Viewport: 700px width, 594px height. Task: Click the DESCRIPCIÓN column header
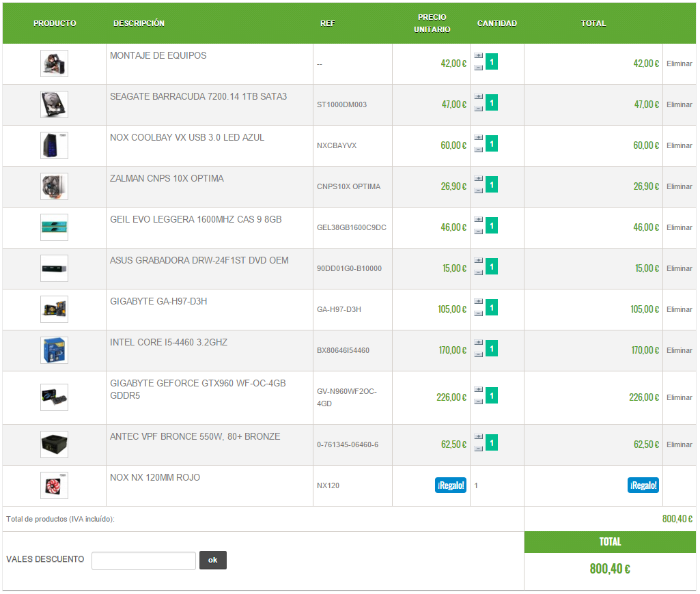point(139,23)
